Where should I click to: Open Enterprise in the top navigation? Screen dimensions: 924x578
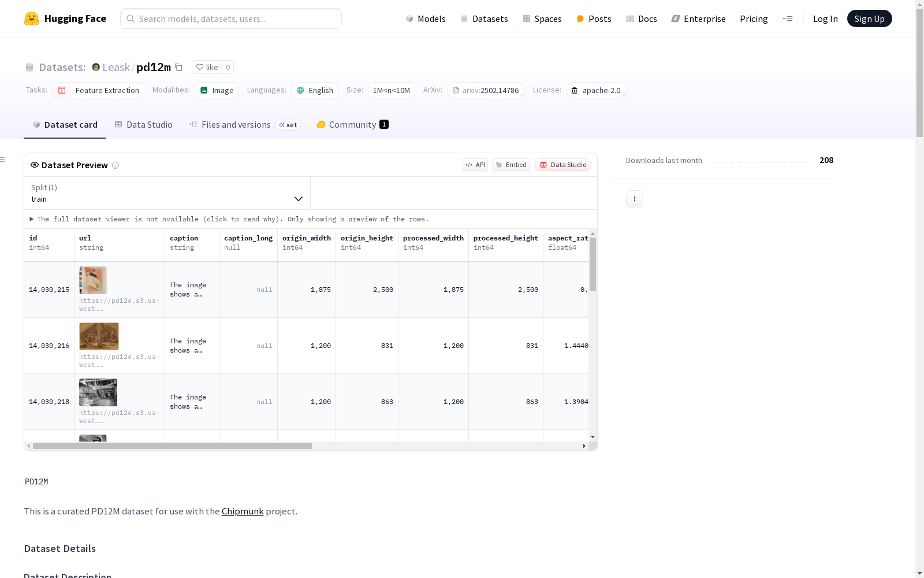point(699,18)
